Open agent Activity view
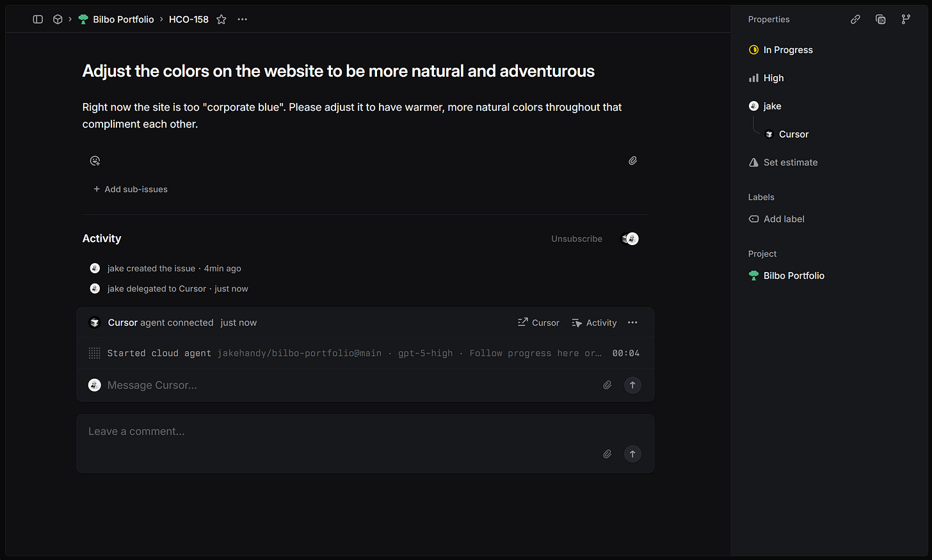Image resolution: width=932 pixels, height=560 pixels. tap(594, 323)
